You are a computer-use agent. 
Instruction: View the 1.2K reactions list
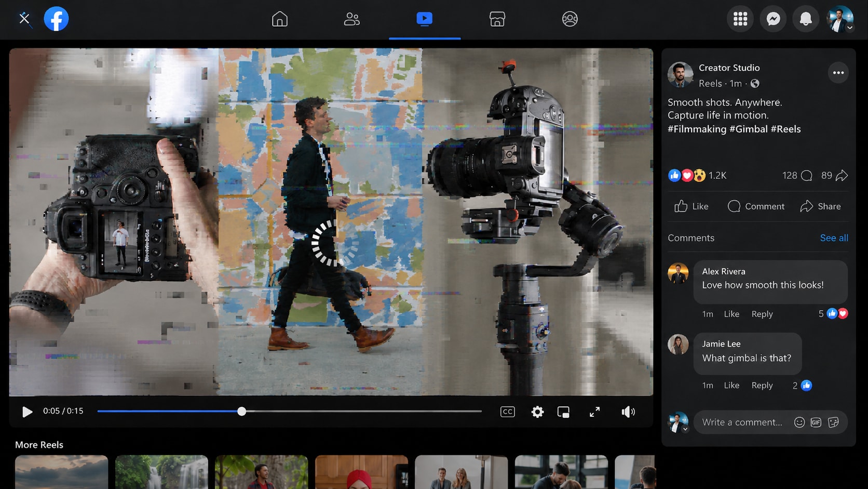[x=697, y=176]
